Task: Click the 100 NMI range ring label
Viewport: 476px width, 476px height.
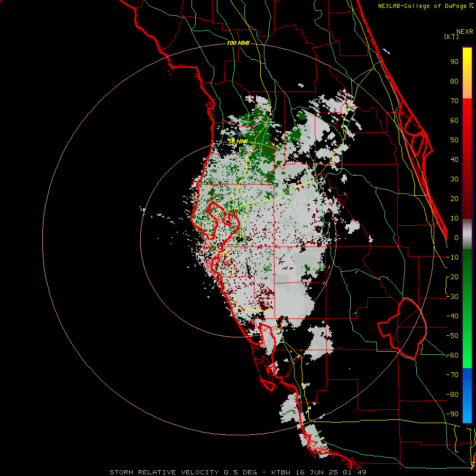Action: pos(238,43)
